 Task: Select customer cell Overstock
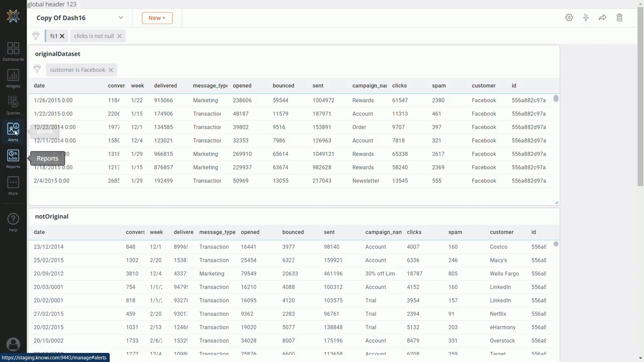(502, 341)
